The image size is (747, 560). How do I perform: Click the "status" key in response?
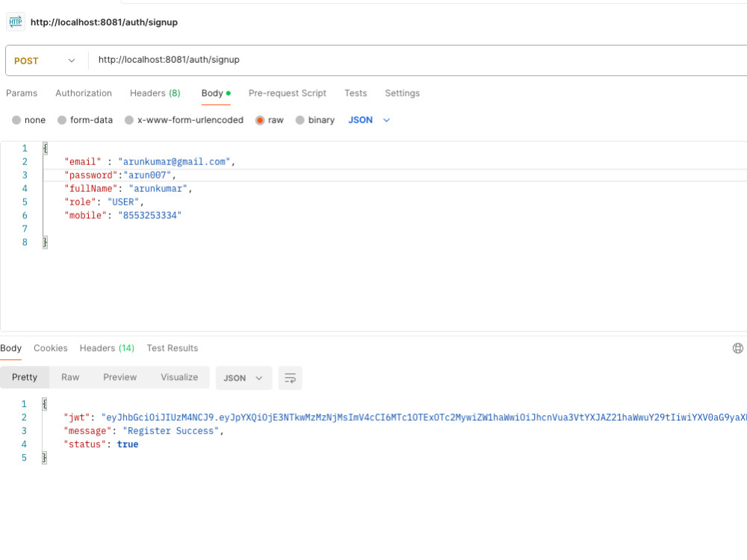(x=85, y=444)
